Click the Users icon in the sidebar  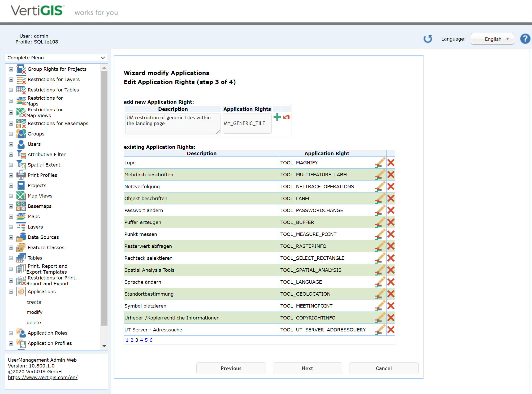(x=21, y=144)
